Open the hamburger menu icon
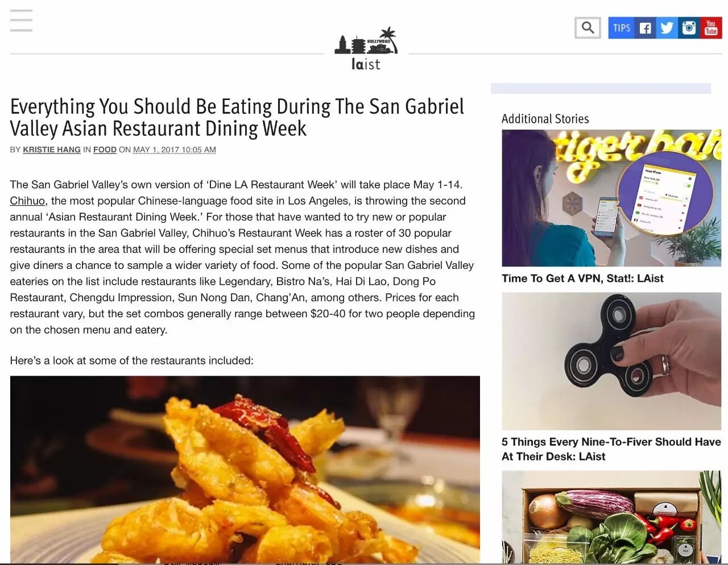Image resolution: width=728 pixels, height=565 pixels. tap(21, 20)
